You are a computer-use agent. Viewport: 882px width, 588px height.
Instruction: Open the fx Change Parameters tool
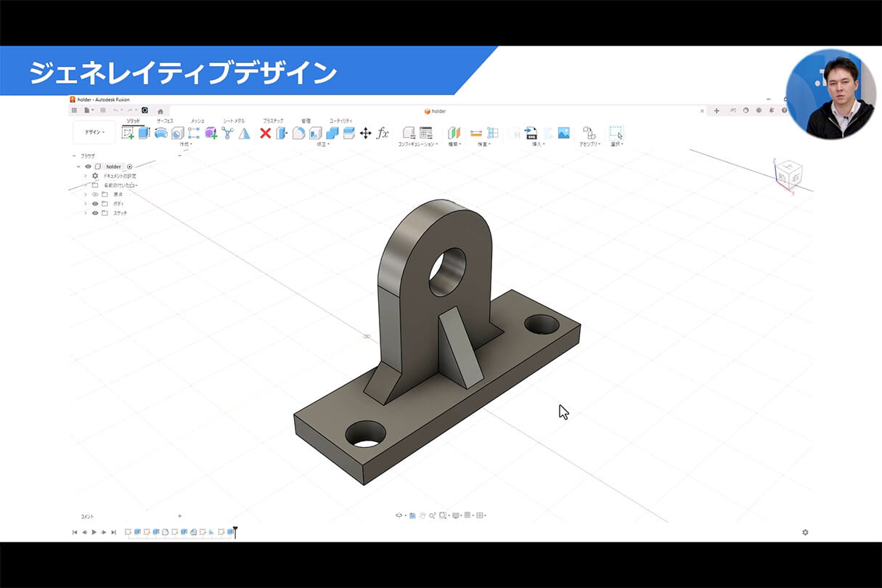[x=383, y=133]
